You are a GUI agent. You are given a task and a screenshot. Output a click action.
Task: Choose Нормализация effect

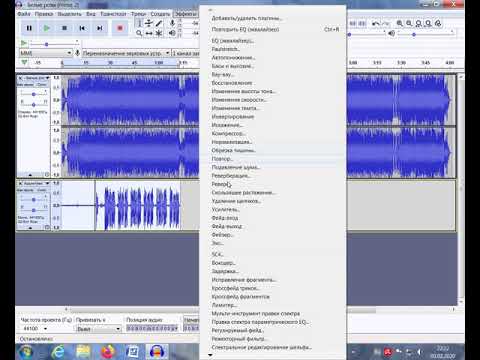pos(273,142)
